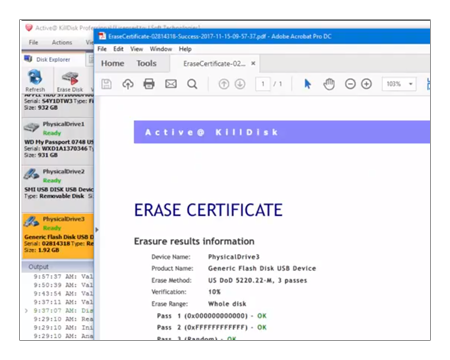Viewport: 450px width, 360px height.
Task: Click Pass 2 result line
Action: [212, 327]
